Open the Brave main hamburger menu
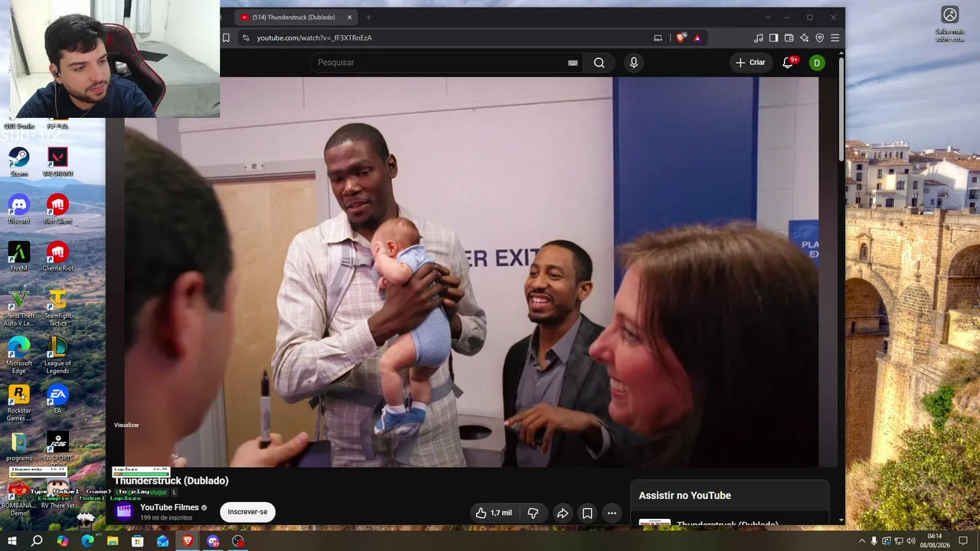Viewport: 980px width, 551px height. pos(835,37)
